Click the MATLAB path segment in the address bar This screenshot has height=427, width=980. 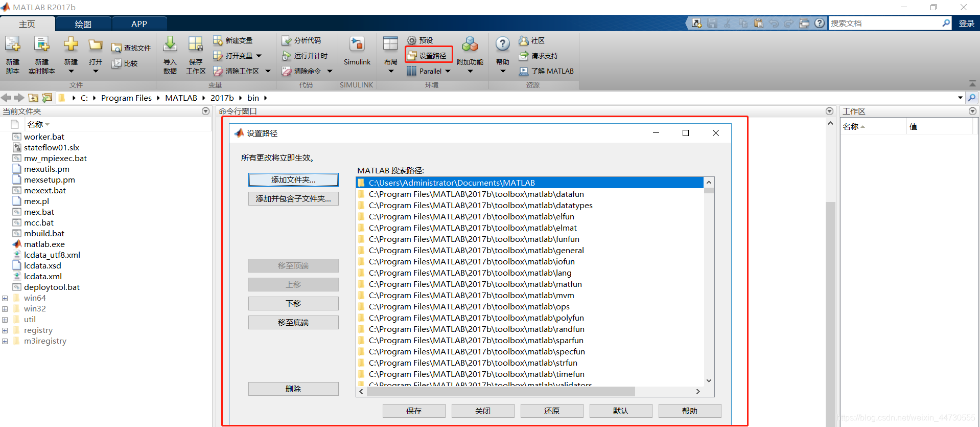[181, 98]
